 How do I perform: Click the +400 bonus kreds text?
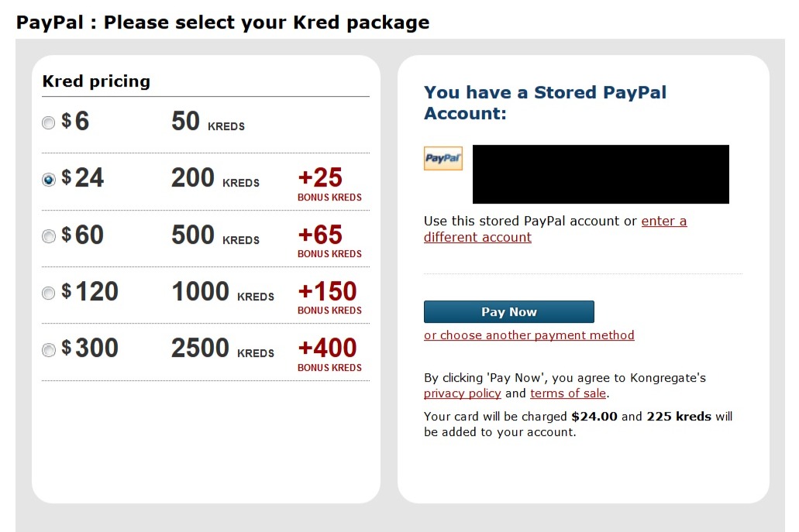(x=329, y=355)
